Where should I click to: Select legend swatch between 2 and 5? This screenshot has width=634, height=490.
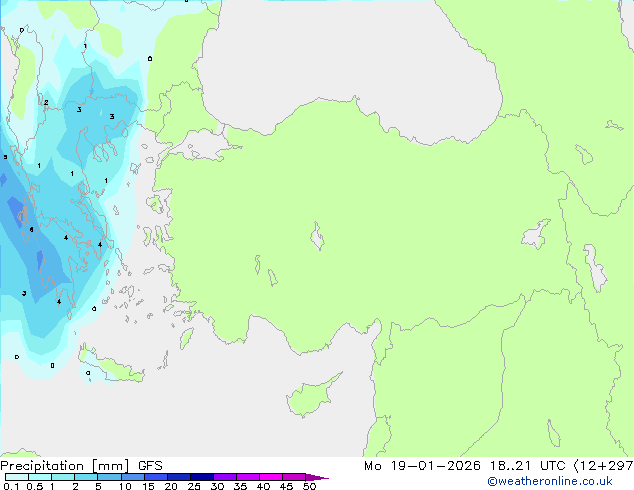click(x=86, y=477)
